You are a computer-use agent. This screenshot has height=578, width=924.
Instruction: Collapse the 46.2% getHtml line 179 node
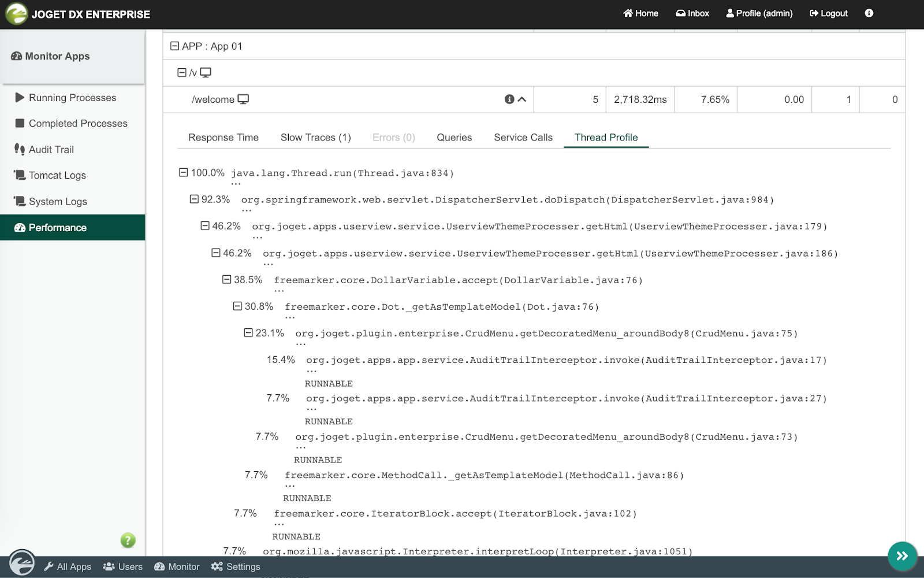pyautogui.click(x=205, y=225)
